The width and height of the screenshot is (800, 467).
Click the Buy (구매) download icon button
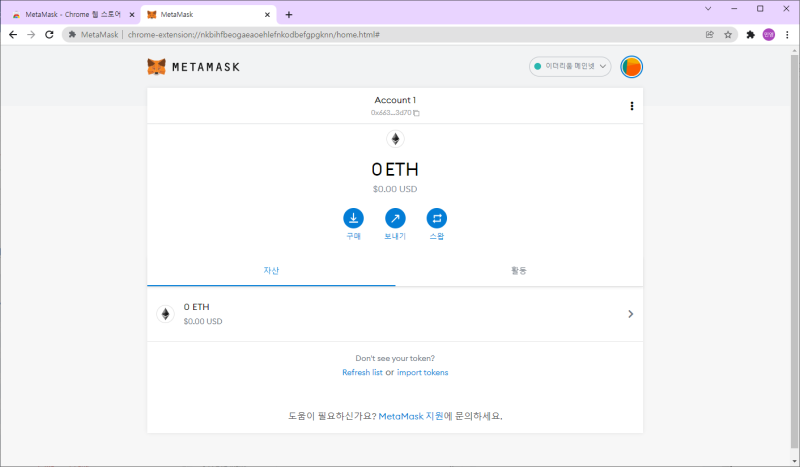pyautogui.click(x=354, y=218)
